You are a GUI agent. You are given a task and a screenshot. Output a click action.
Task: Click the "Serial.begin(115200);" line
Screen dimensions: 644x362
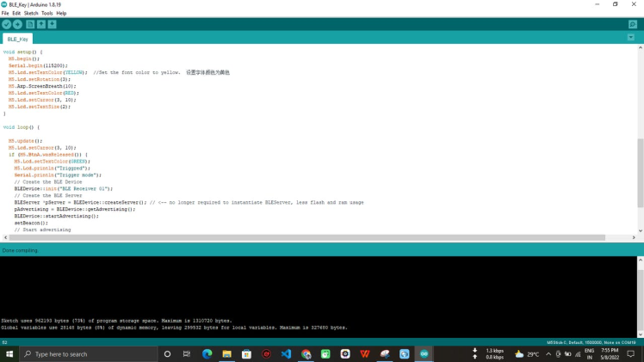38,65
